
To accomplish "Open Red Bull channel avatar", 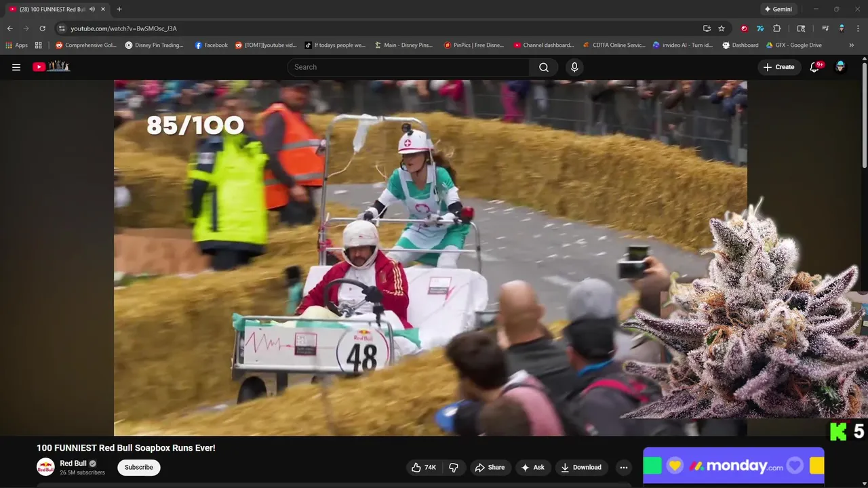I will click(45, 467).
